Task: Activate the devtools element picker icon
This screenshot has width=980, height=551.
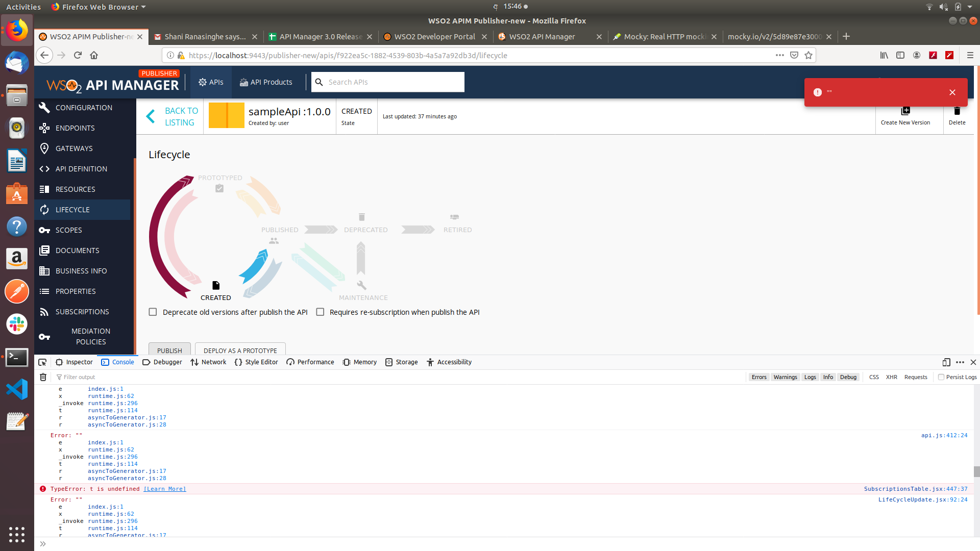Action: (42, 362)
